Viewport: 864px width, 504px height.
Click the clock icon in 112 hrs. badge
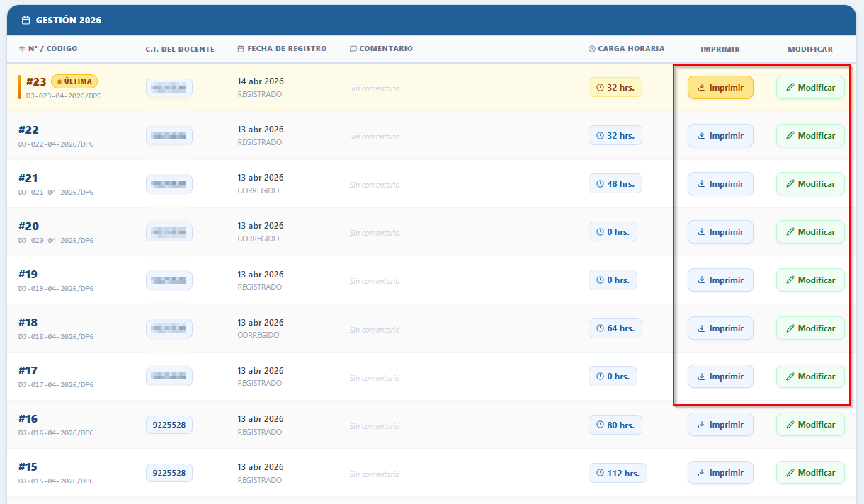tap(601, 473)
